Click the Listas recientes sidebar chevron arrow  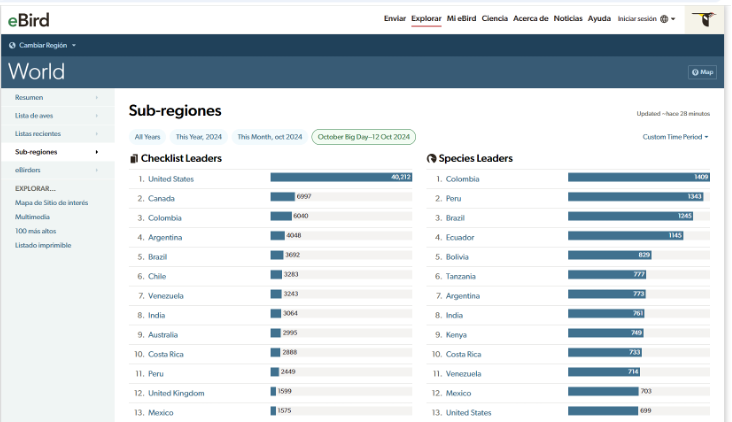97,134
